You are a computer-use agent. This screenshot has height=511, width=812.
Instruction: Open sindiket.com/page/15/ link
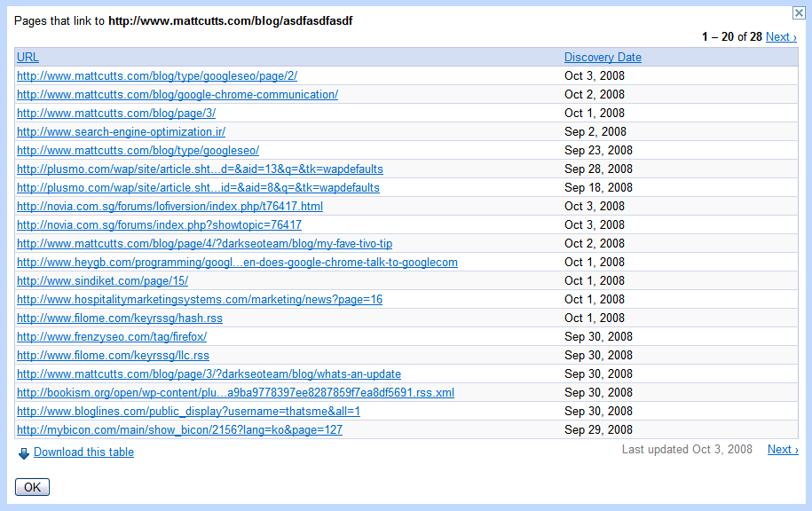pos(103,281)
